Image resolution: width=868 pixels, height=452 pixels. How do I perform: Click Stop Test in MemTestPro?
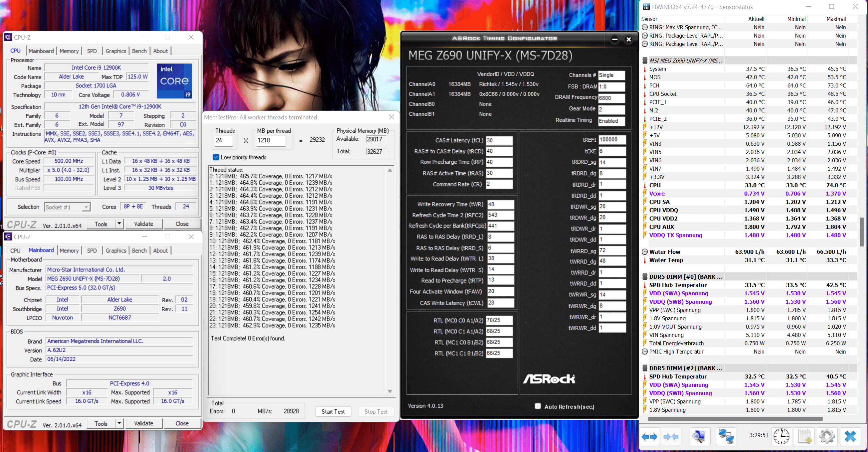pyautogui.click(x=376, y=411)
